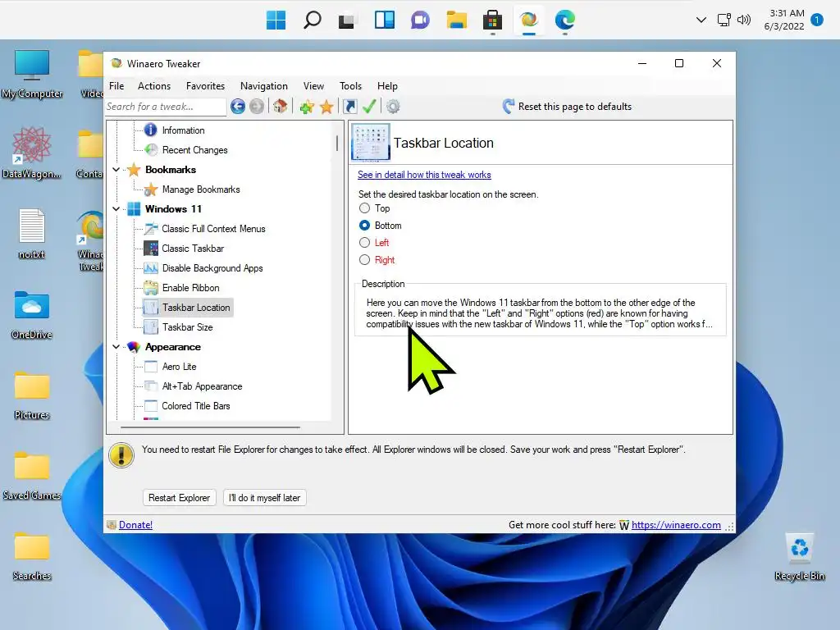Open Widgets from the taskbar
Viewport: 840px width, 630px height.
click(x=385, y=21)
